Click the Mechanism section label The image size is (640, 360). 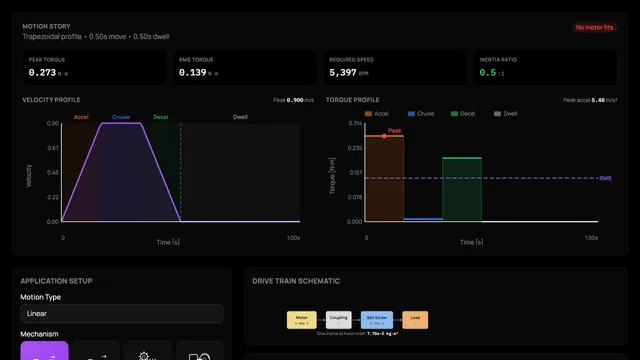coord(39,334)
